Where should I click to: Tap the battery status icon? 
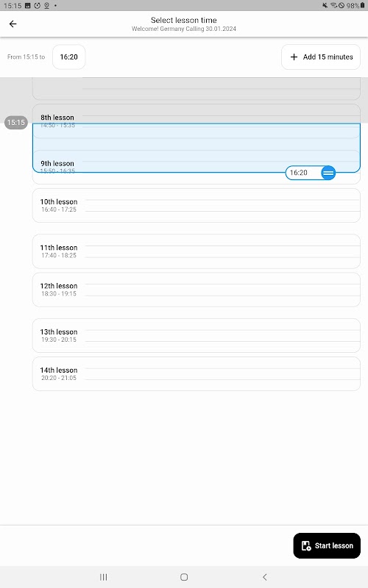[363, 5]
